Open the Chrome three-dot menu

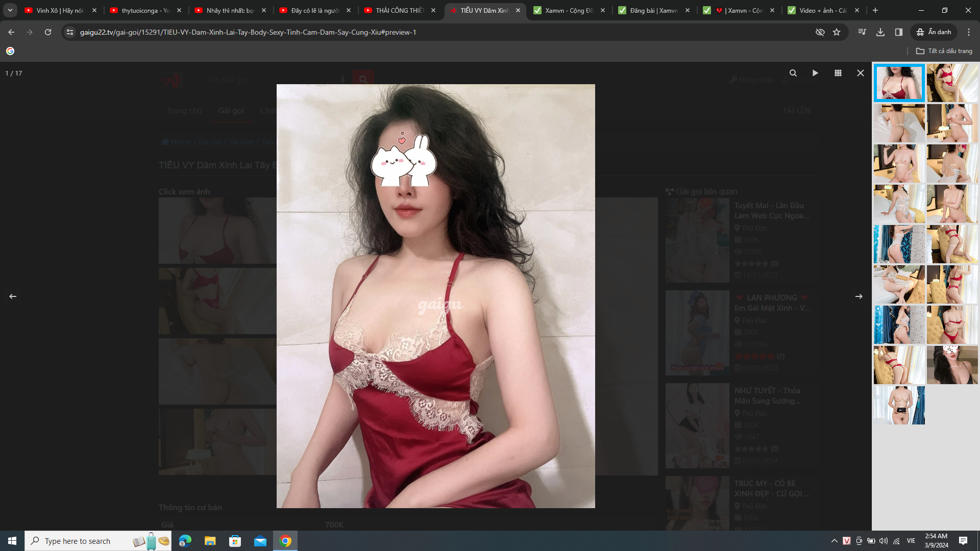pyautogui.click(x=969, y=32)
